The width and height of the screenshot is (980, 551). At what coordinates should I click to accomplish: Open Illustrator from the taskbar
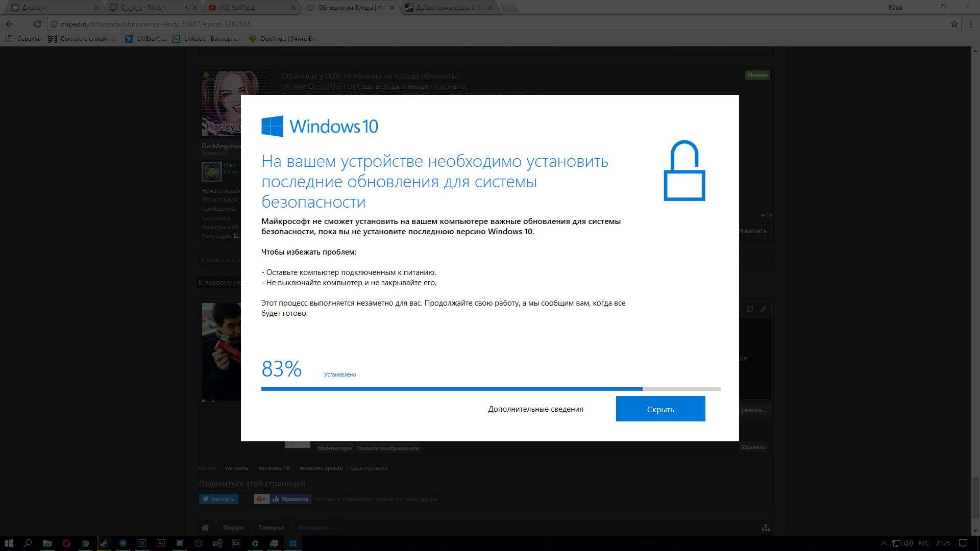tap(160, 543)
